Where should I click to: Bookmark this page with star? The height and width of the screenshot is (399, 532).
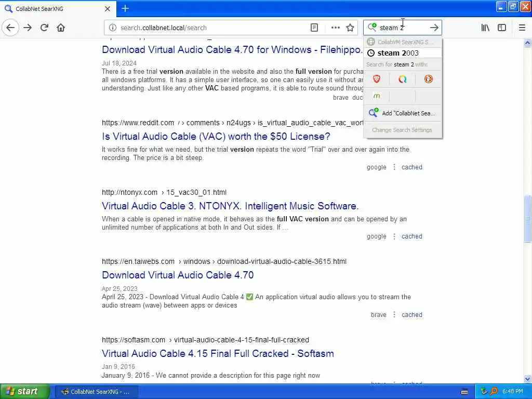[x=350, y=28]
